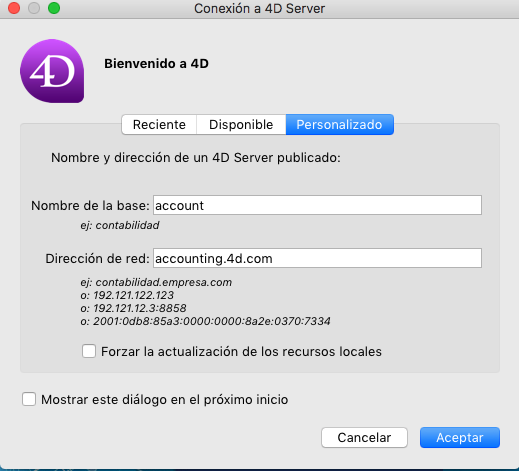Click the 192.121.12.3:8858 example text
Image resolution: width=519 pixels, height=471 pixels.
140,308
